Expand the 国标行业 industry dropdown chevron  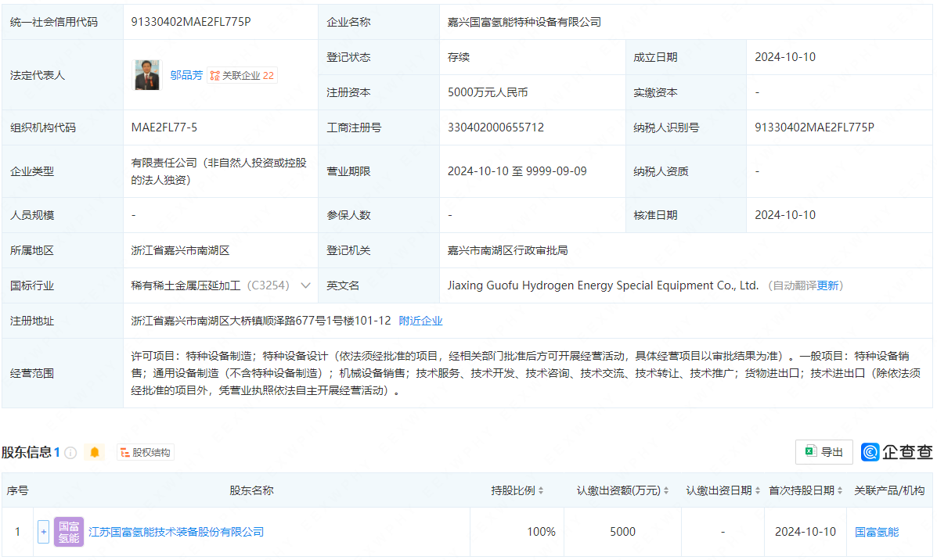305,285
